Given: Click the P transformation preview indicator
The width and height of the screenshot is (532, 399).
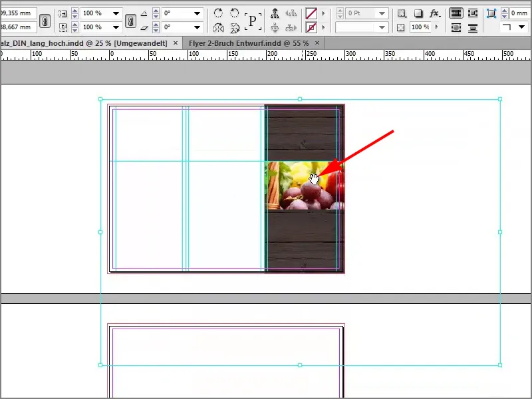Looking at the screenshot, I should 253,21.
